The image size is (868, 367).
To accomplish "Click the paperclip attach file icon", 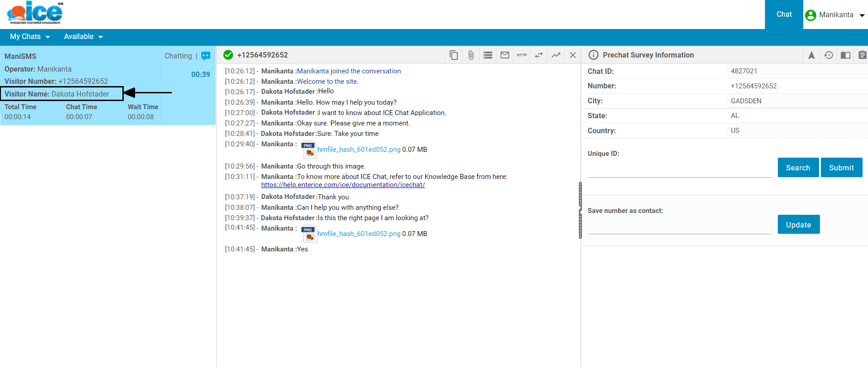I will coord(471,55).
